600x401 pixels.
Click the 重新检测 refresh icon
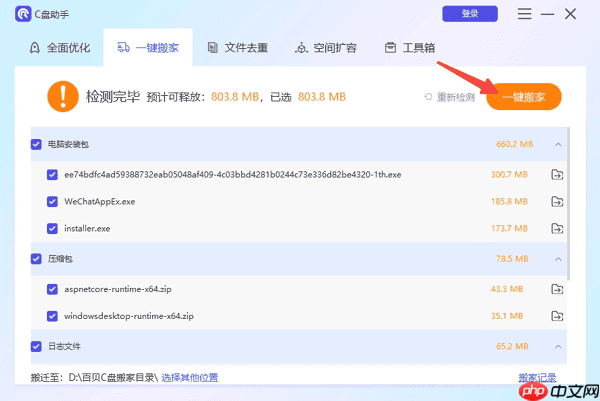429,97
